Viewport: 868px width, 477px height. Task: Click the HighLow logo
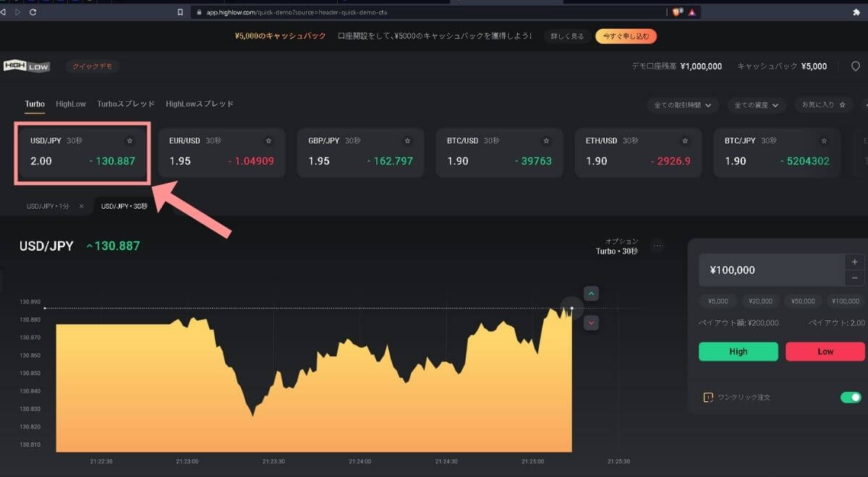(26, 66)
